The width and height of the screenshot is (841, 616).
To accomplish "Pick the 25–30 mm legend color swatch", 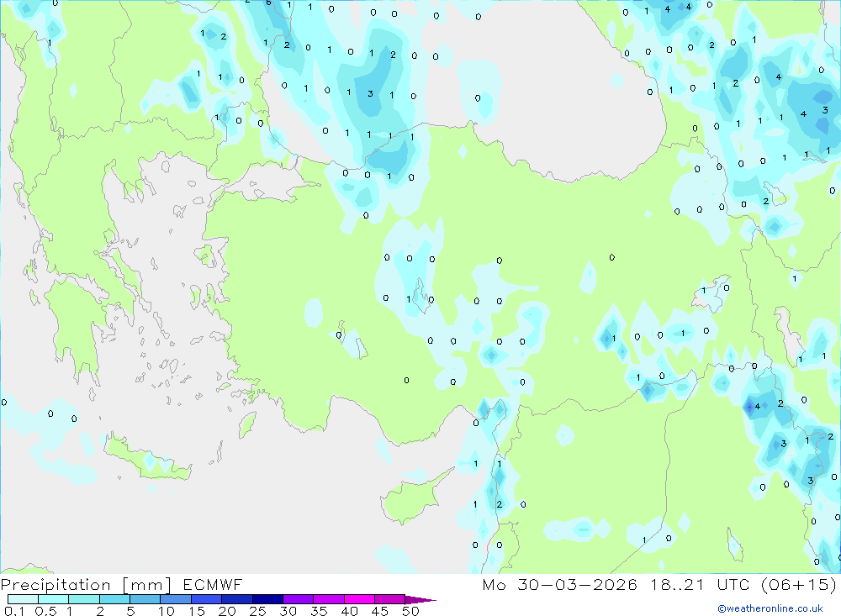I will (x=267, y=599).
